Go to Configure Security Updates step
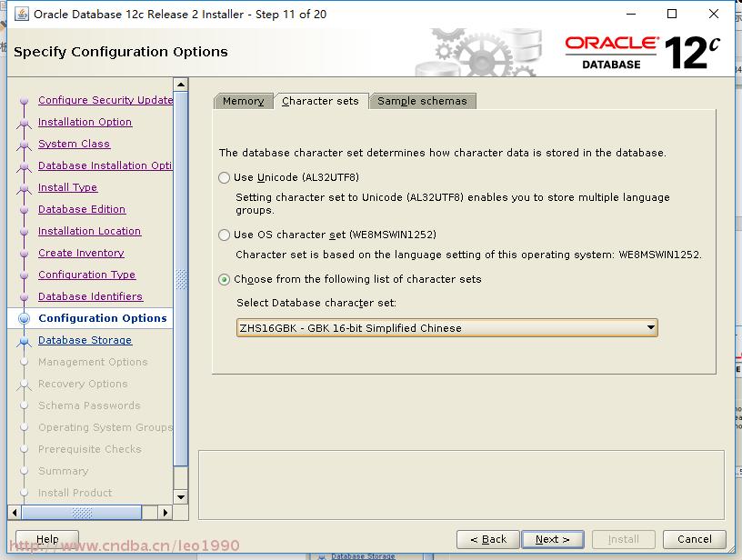The height and width of the screenshot is (560, 742). [x=105, y=100]
